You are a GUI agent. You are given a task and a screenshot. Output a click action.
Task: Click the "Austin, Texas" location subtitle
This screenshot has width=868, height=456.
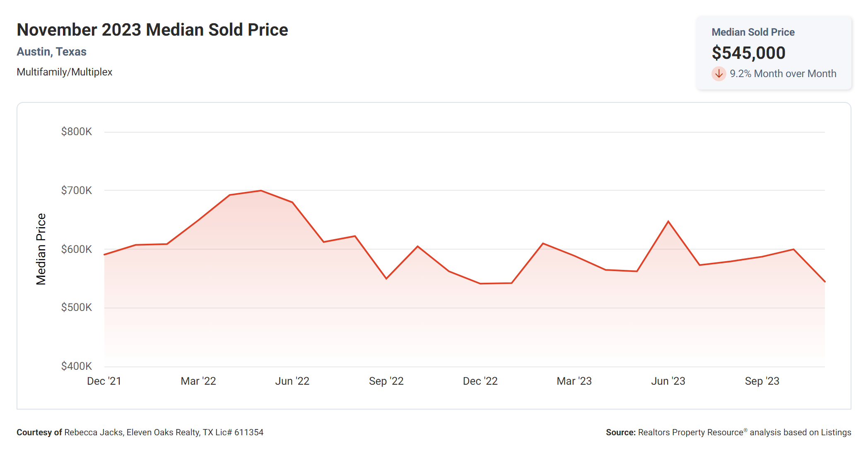pyautogui.click(x=51, y=52)
